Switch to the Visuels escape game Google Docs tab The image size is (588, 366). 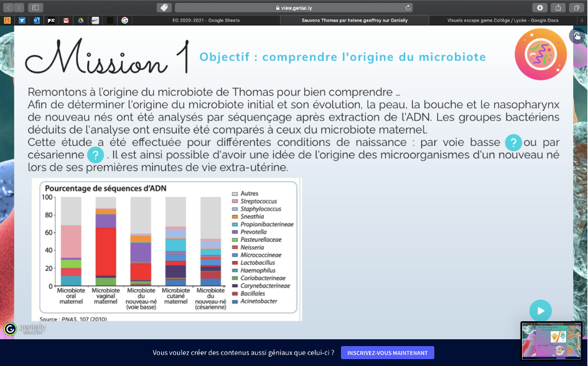(x=503, y=21)
